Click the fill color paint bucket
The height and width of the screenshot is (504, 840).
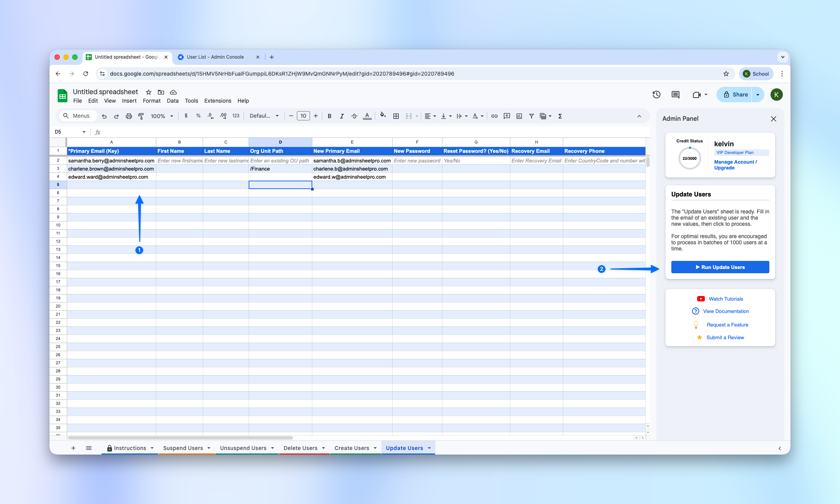coord(383,115)
